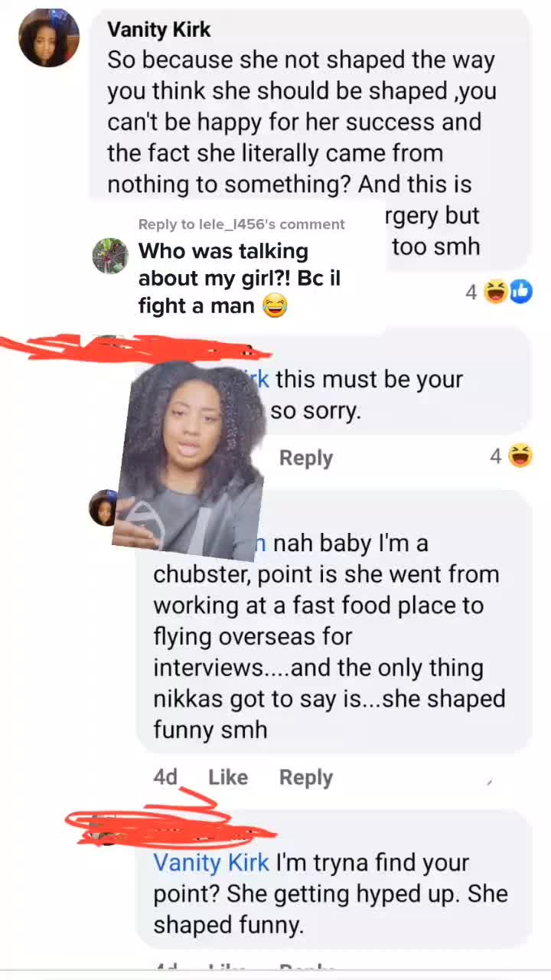Open the blue Vanity Kirk mention link
This screenshot has height=980, width=551.
pos(211,863)
